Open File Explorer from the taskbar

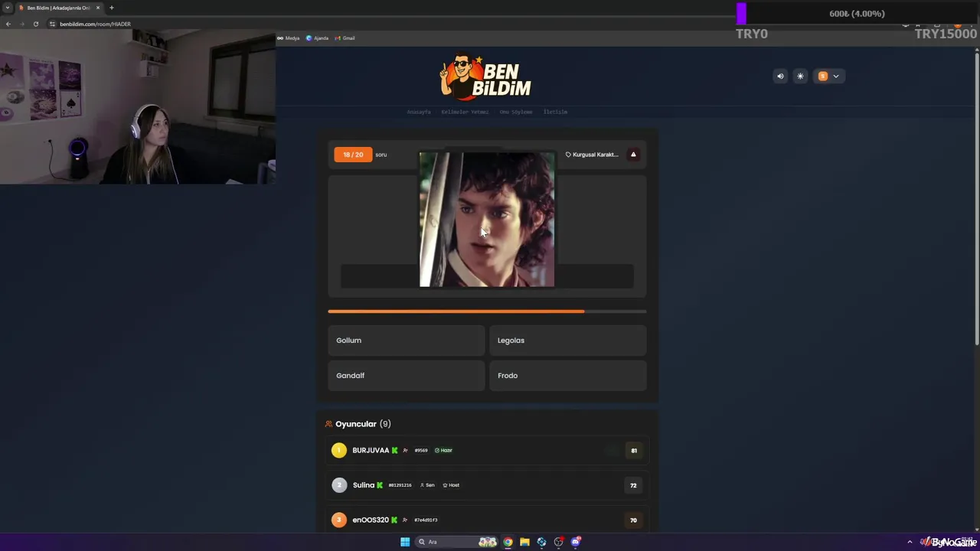524,542
